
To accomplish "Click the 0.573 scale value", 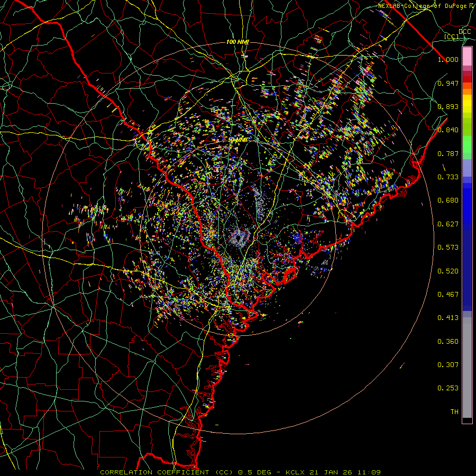I will (448, 248).
